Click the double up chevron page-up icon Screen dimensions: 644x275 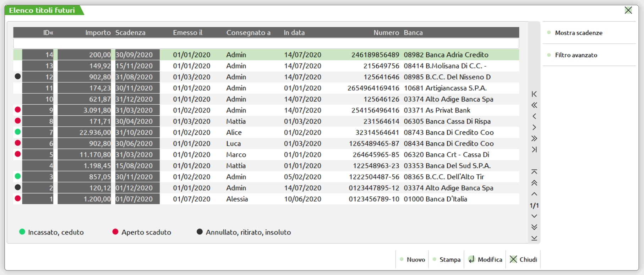click(x=534, y=183)
